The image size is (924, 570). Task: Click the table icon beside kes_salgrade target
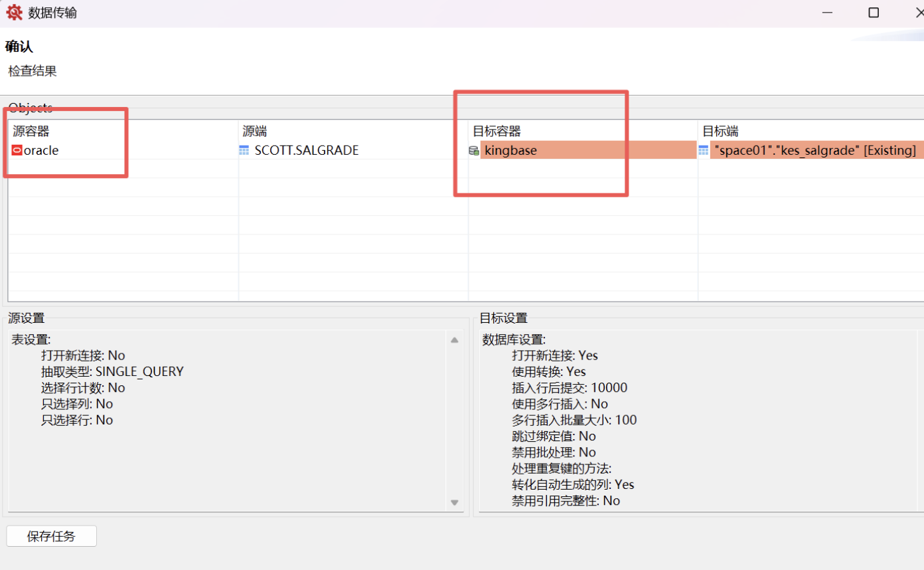704,151
